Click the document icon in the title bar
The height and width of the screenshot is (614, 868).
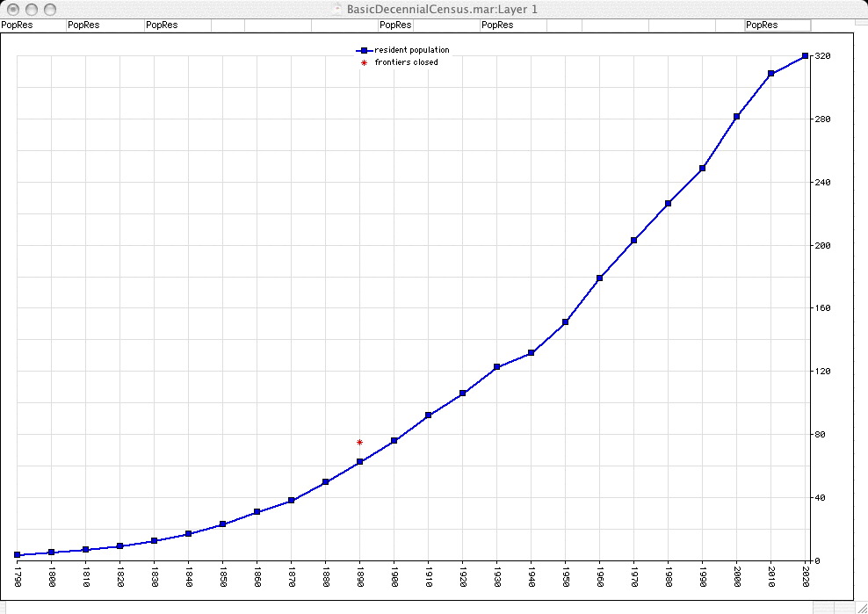coord(337,9)
